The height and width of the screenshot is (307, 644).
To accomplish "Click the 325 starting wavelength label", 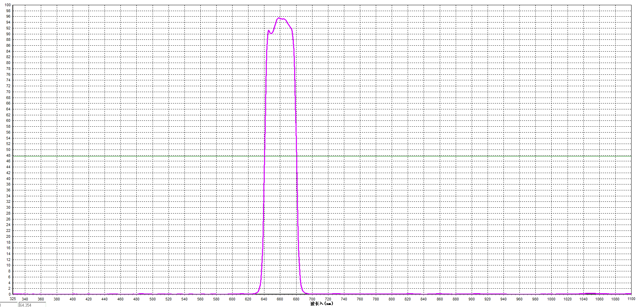I will (13, 299).
